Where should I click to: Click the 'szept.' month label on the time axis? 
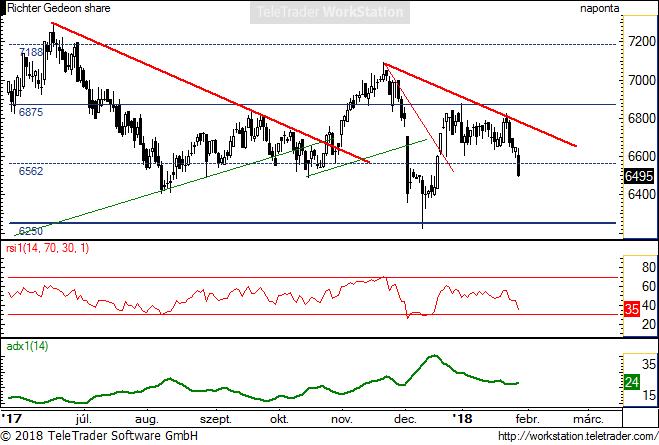pyautogui.click(x=216, y=419)
